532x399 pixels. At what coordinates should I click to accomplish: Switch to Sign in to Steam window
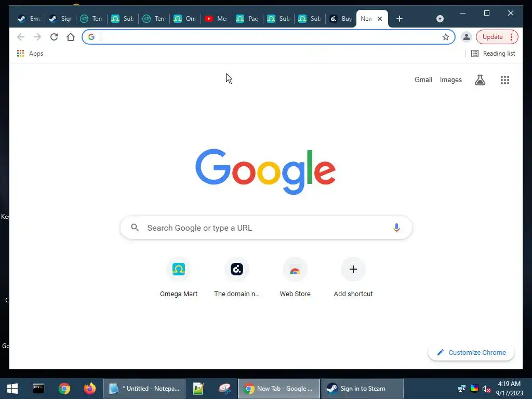pos(362,389)
